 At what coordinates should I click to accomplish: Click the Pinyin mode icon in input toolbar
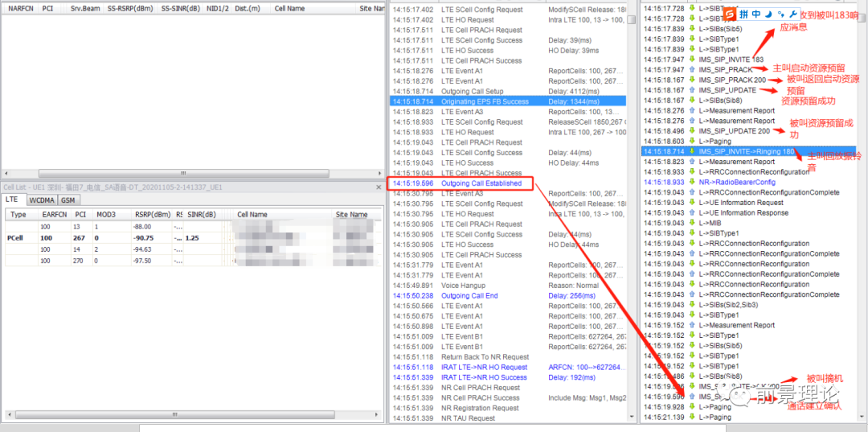click(743, 14)
